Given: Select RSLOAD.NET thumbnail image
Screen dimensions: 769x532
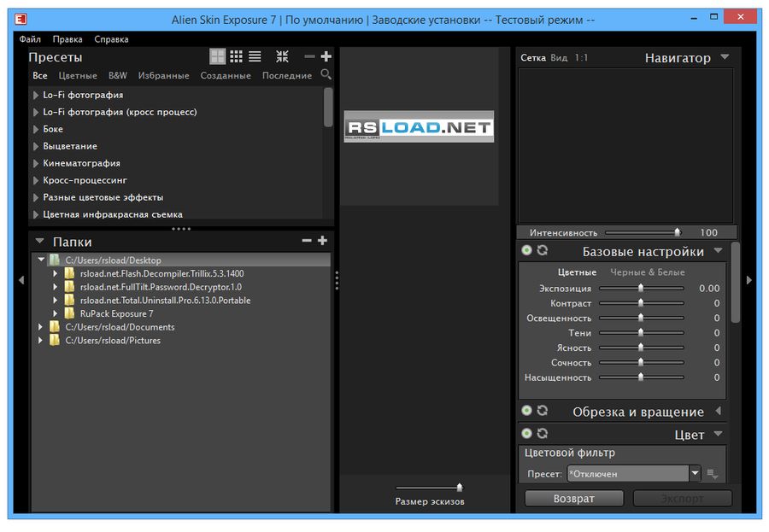Looking at the screenshot, I should 419,126.
